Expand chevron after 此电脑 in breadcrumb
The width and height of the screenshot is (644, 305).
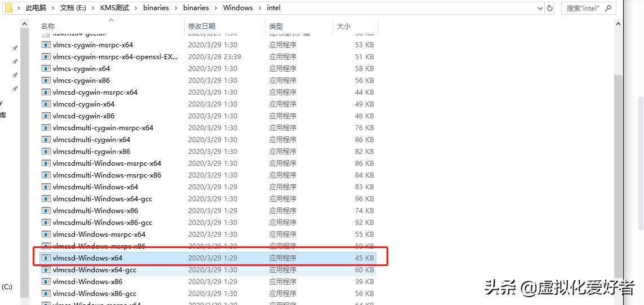coord(54,8)
